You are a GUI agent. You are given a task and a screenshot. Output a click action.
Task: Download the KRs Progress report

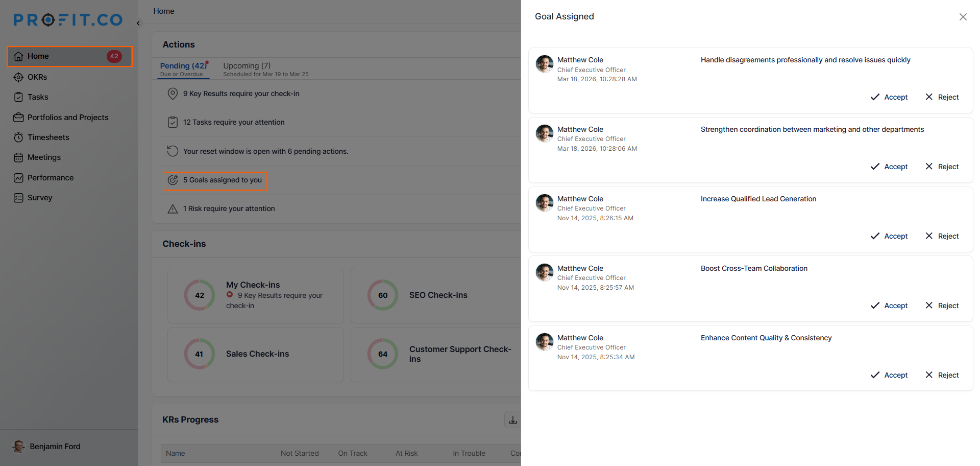(512, 420)
